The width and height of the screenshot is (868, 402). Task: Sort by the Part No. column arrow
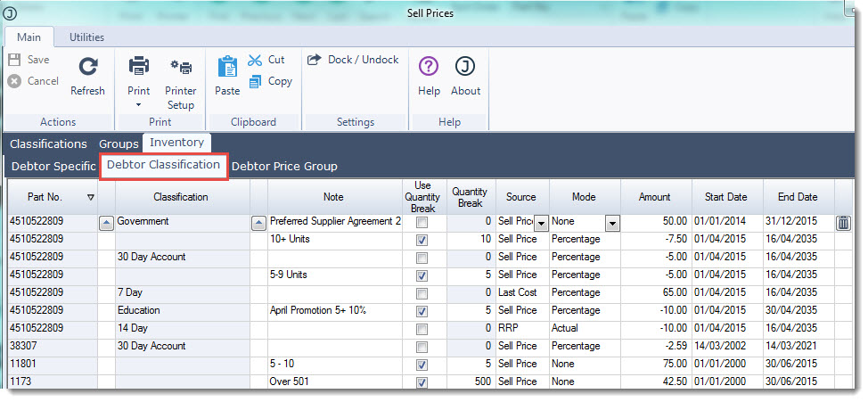coord(91,197)
